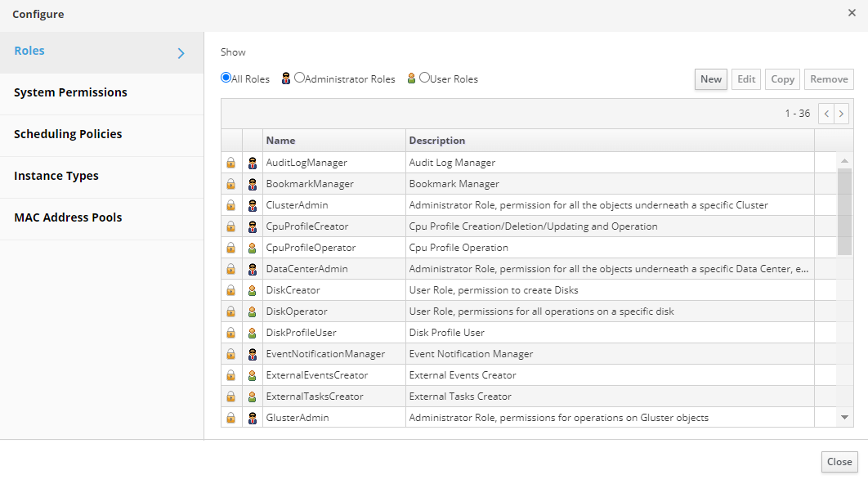Viewport: 868px width, 484px height.
Task: Click the lock icon beside AuditLogManager
Action: click(x=230, y=163)
